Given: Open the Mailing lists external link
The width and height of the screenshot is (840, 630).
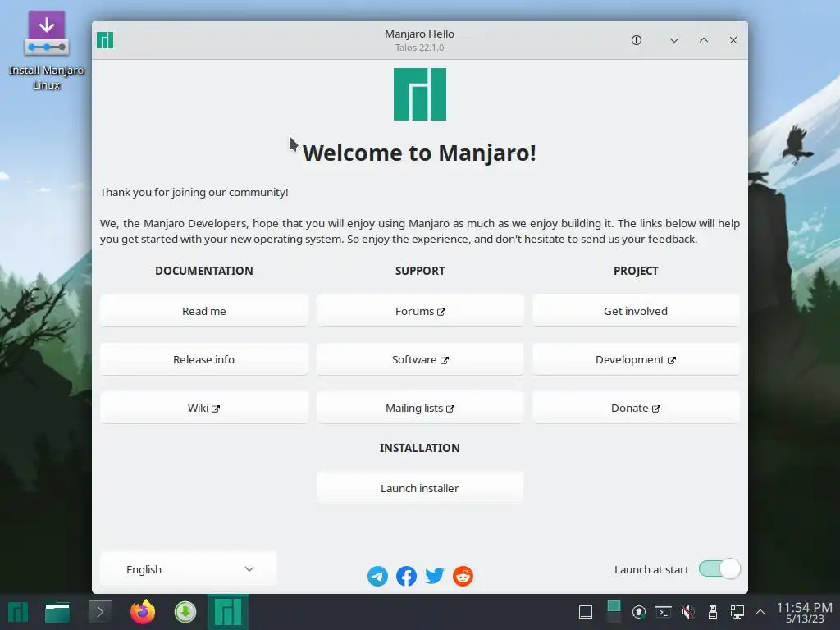Looking at the screenshot, I should coord(420,408).
